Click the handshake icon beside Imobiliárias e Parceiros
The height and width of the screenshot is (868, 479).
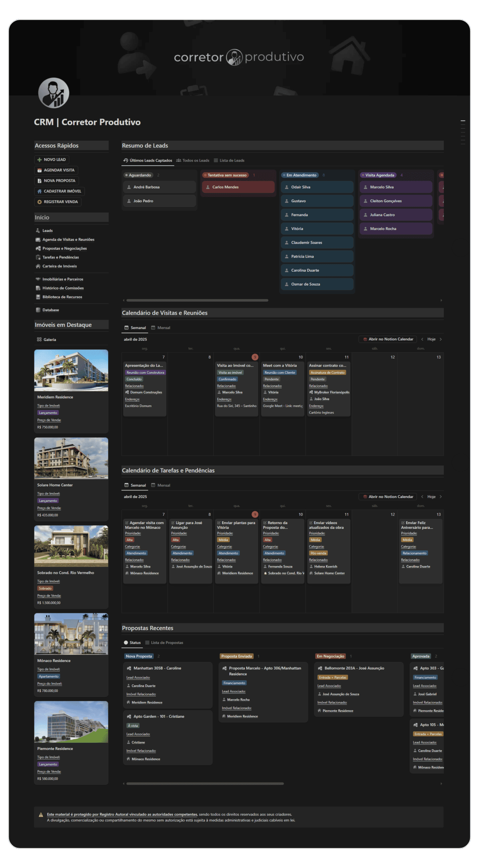38,279
